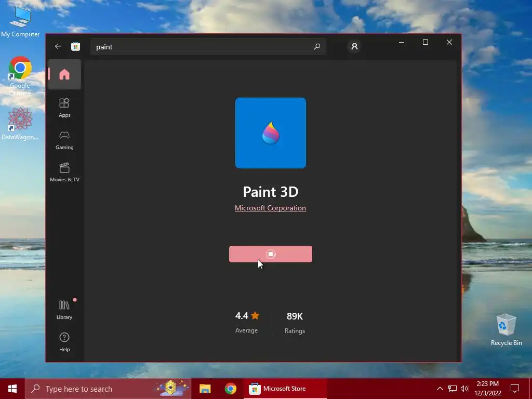Open the Windows Start menu

(12, 389)
